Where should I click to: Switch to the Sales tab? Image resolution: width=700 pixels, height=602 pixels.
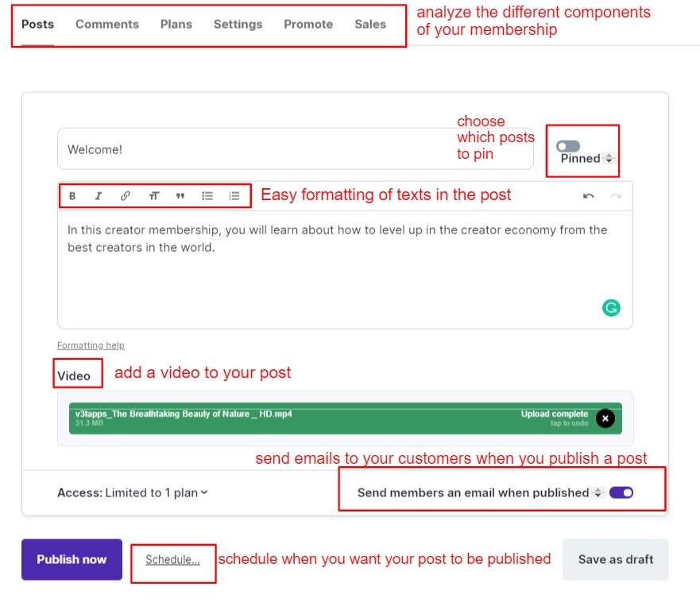point(370,24)
